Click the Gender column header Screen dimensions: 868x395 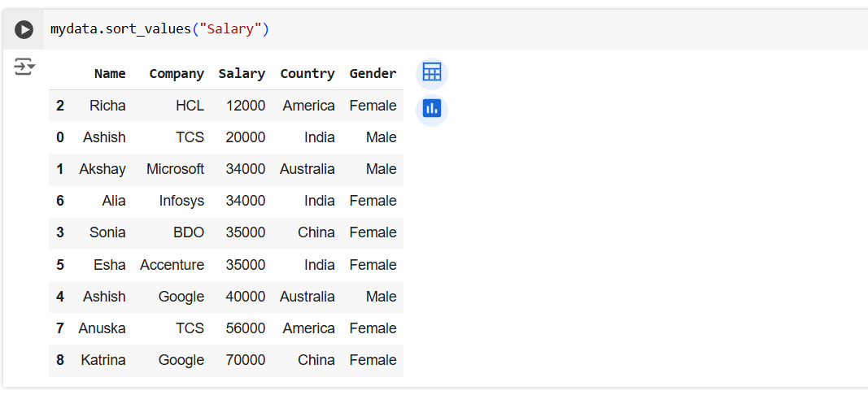tap(373, 74)
